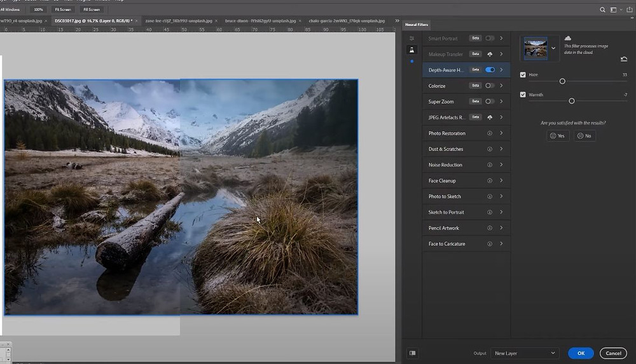Click the Photo to Sketch info icon

click(x=490, y=196)
